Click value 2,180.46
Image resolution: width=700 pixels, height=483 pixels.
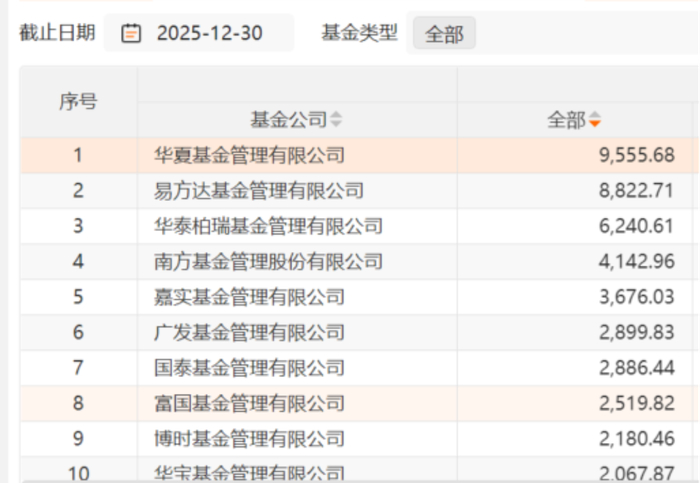[637, 439]
